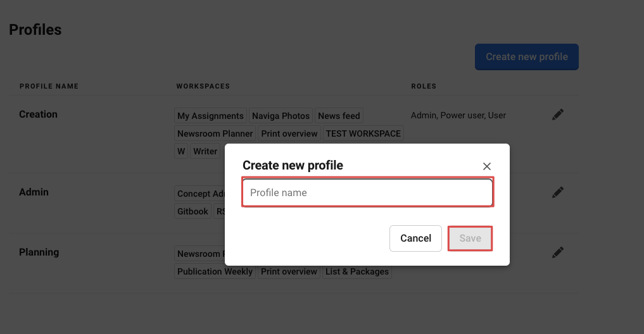644x334 pixels.
Task: Select the Writer workspace tag
Action: click(205, 151)
